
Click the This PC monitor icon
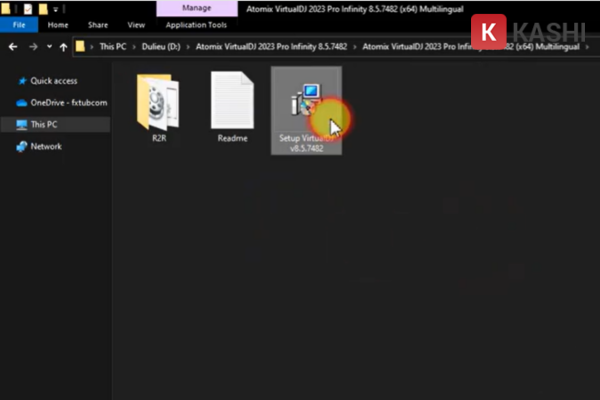(x=21, y=125)
